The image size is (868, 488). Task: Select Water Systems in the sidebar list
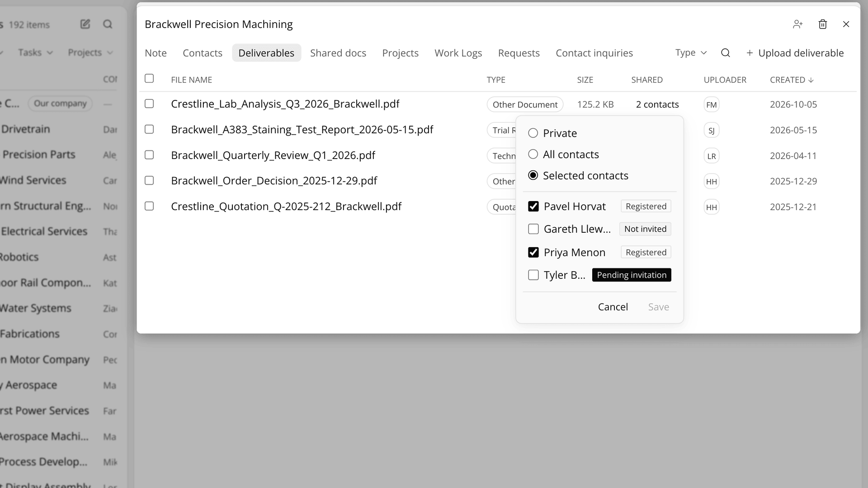[36, 308]
